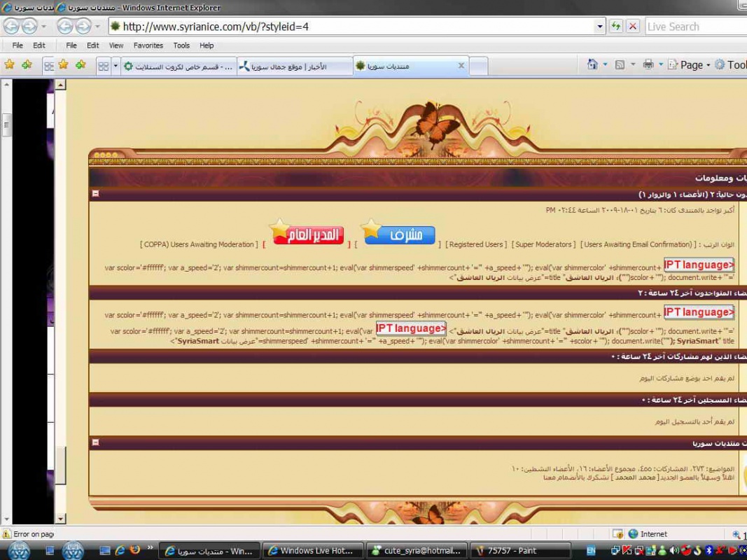
Task: Click the red Stop loading button
Action: 633,27
